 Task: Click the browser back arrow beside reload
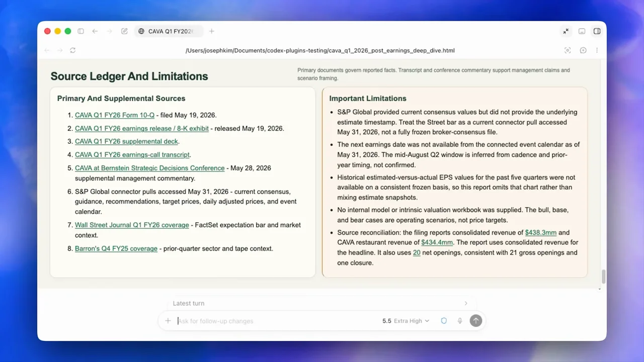pos(47,50)
